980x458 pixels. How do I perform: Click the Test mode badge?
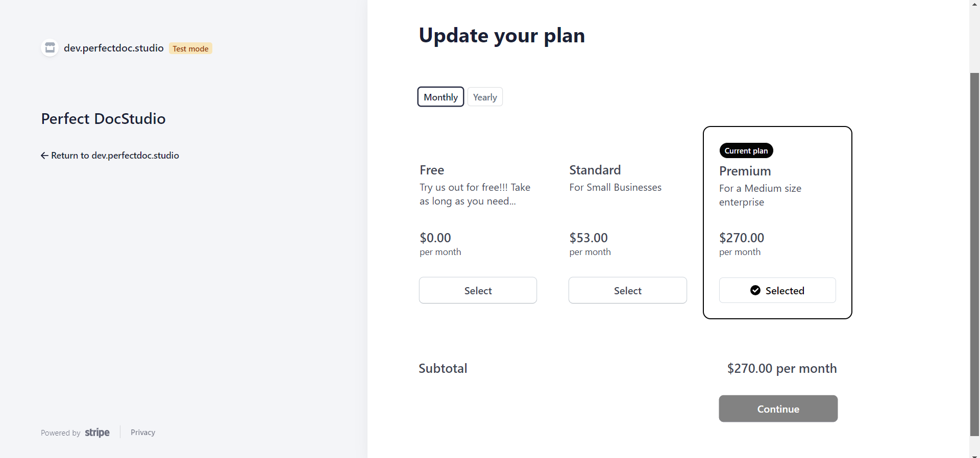coord(190,48)
